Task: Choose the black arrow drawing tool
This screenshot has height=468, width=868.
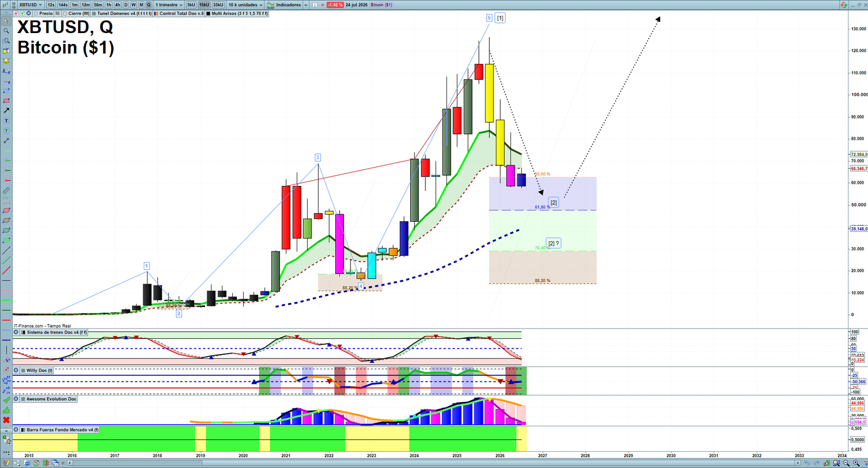Action: (7, 111)
